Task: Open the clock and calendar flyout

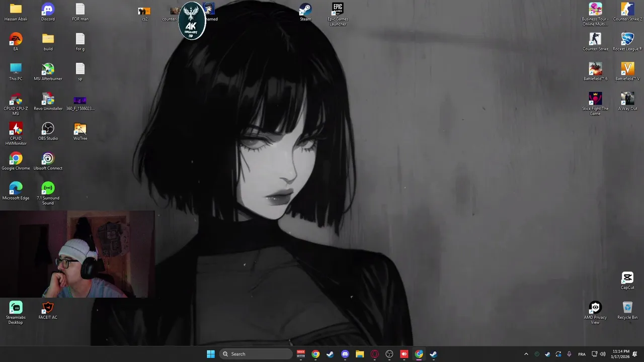Action: click(x=620, y=354)
